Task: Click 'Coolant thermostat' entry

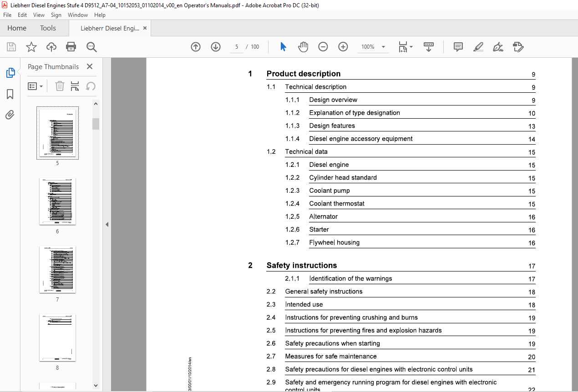Action: [x=337, y=204]
